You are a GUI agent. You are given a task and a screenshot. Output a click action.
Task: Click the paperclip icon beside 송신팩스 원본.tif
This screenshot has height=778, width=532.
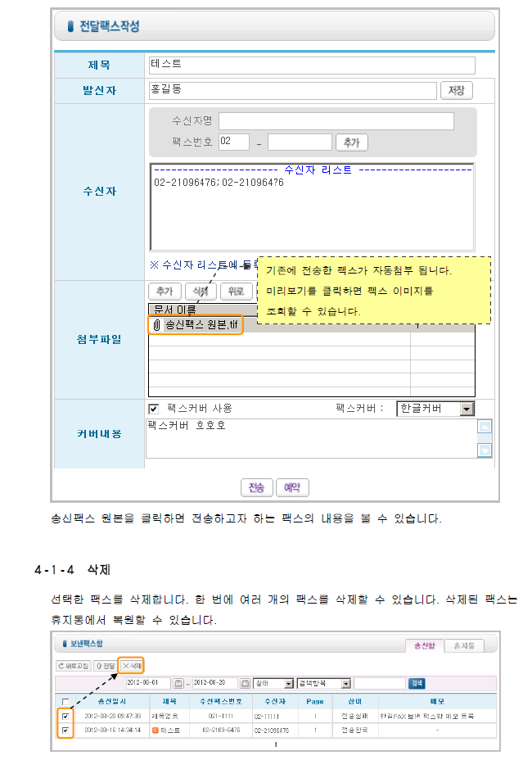point(156,325)
